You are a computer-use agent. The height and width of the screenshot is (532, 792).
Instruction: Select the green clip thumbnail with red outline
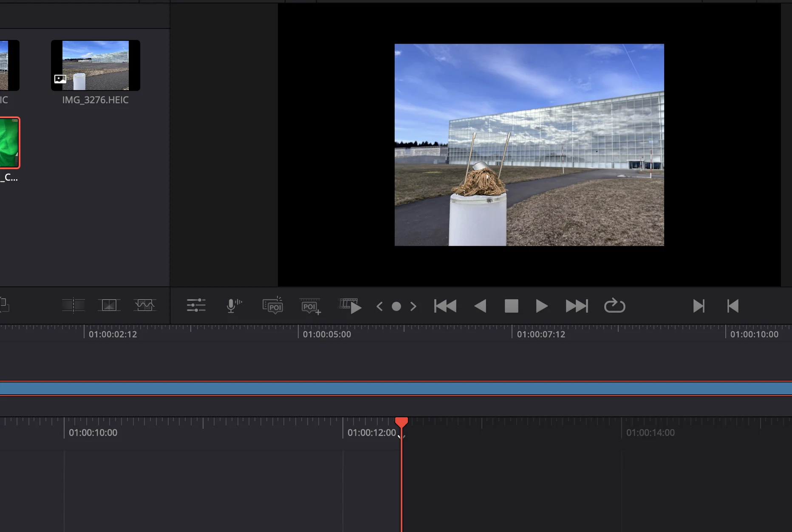coord(9,143)
